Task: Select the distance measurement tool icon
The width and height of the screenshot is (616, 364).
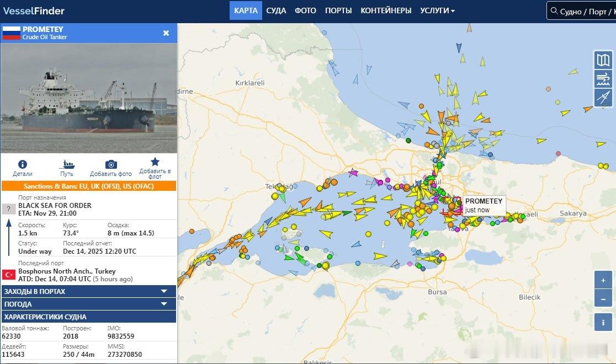Action: point(603,97)
